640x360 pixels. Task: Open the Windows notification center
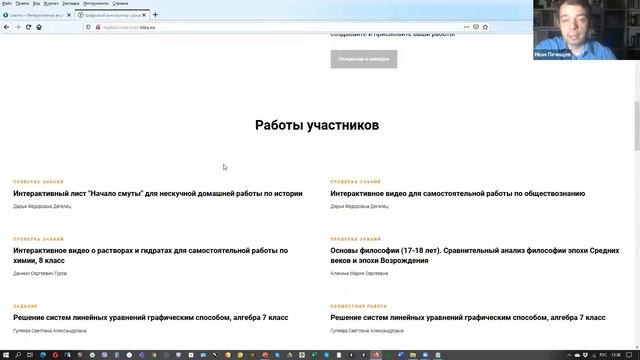[629, 355]
